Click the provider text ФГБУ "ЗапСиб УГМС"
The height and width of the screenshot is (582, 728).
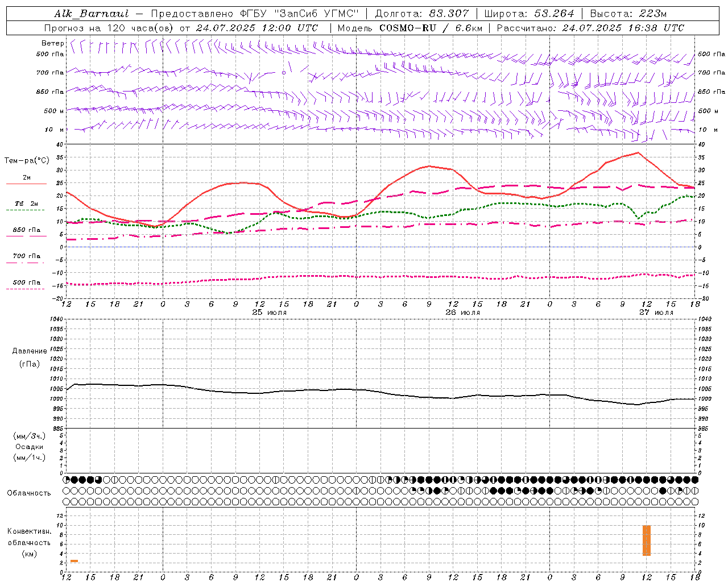[300, 14]
